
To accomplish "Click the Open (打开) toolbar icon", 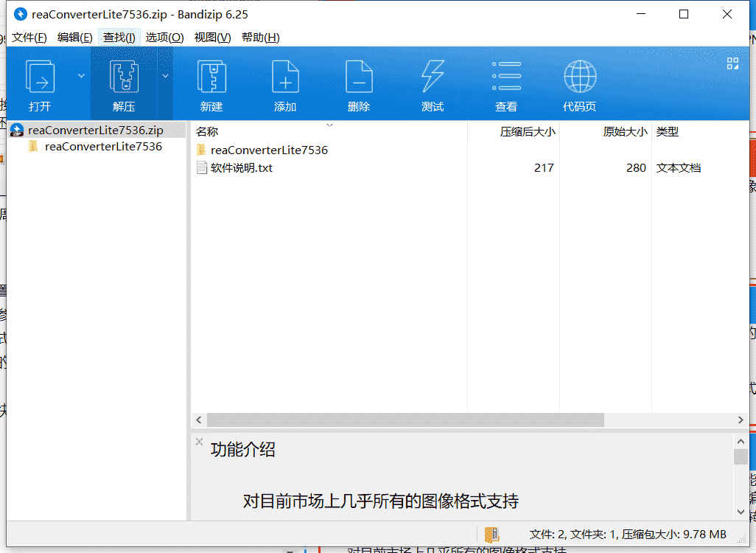I will coord(40,77).
